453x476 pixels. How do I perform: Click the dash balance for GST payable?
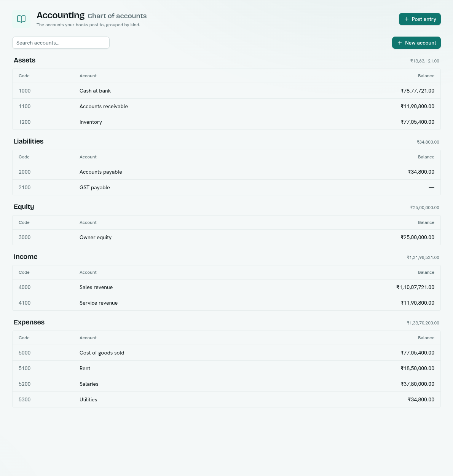pos(431,187)
